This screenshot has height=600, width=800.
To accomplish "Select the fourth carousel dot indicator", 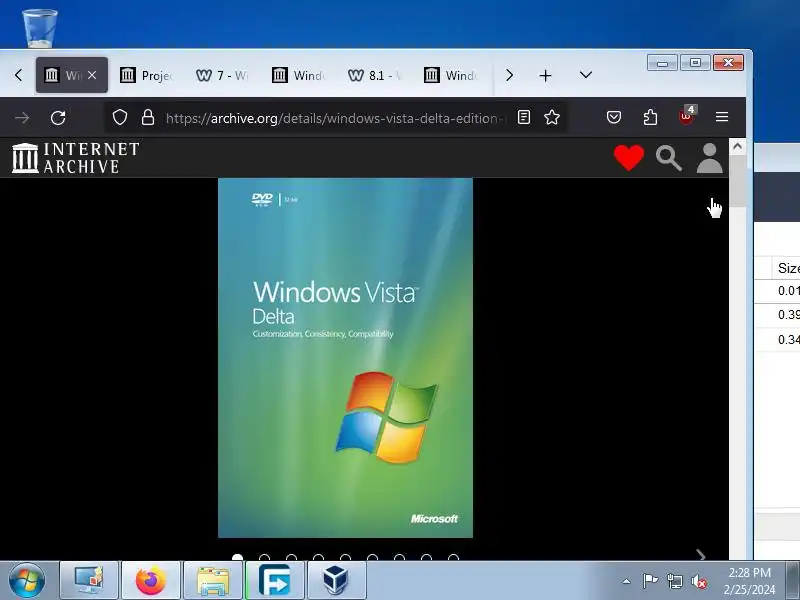I will click(318, 558).
